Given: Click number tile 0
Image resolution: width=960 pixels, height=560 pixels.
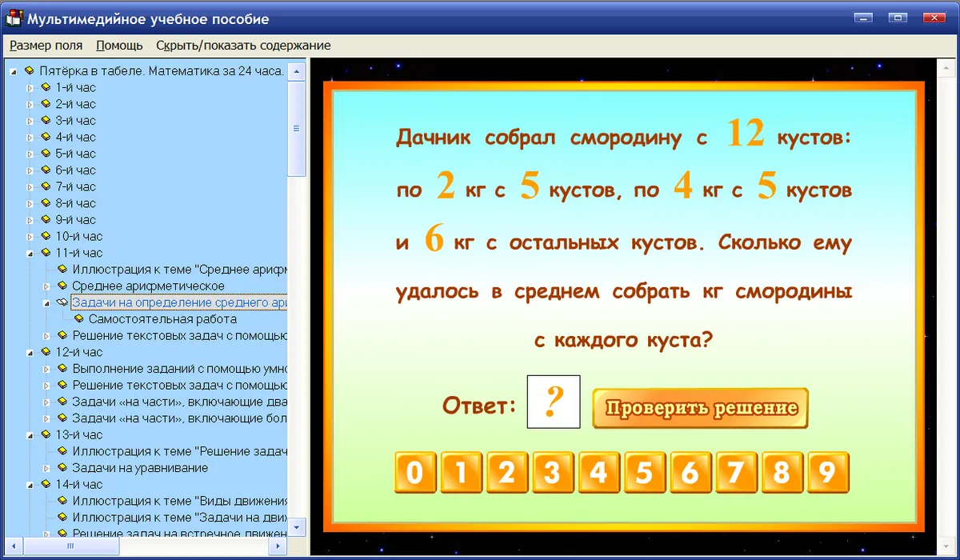Looking at the screenshot, I should [414, 473].
